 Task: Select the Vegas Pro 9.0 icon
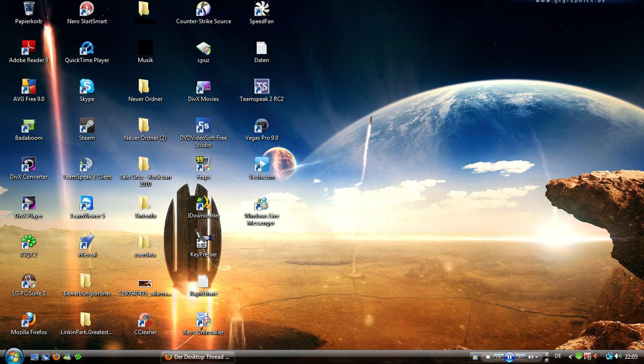261,126
